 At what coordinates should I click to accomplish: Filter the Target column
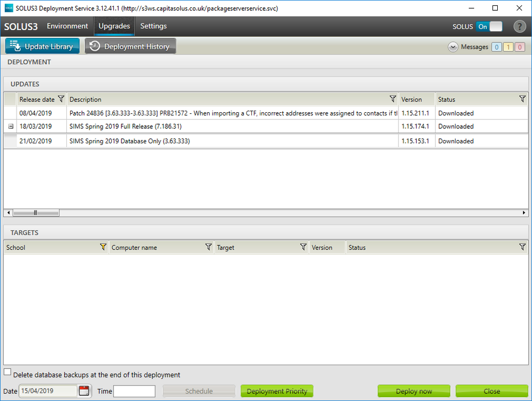pos(303,247)
